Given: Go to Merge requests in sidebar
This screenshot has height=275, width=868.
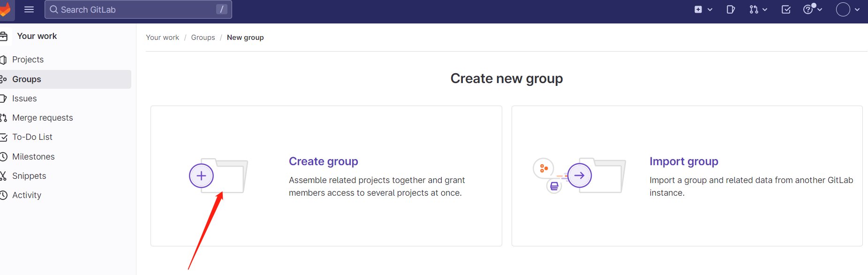Looking at the screenshot, I should 42,118.
